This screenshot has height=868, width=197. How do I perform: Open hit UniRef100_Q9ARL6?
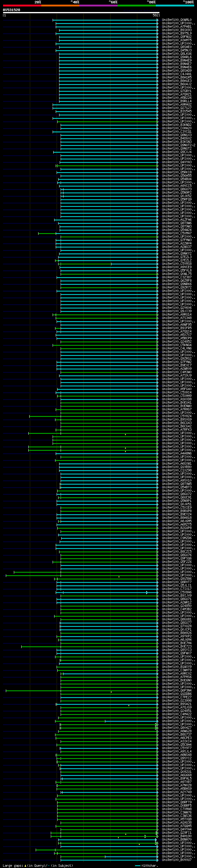tap(177, 57)
